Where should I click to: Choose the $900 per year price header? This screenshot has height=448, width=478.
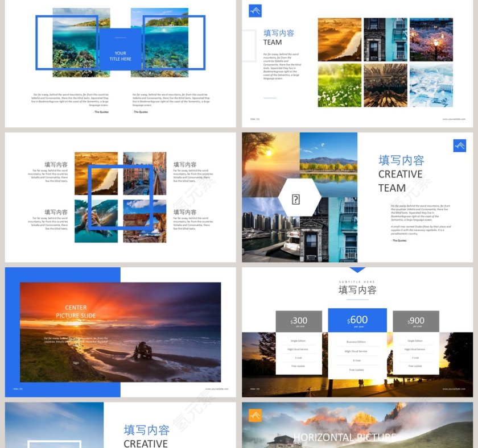coord(416,321)
